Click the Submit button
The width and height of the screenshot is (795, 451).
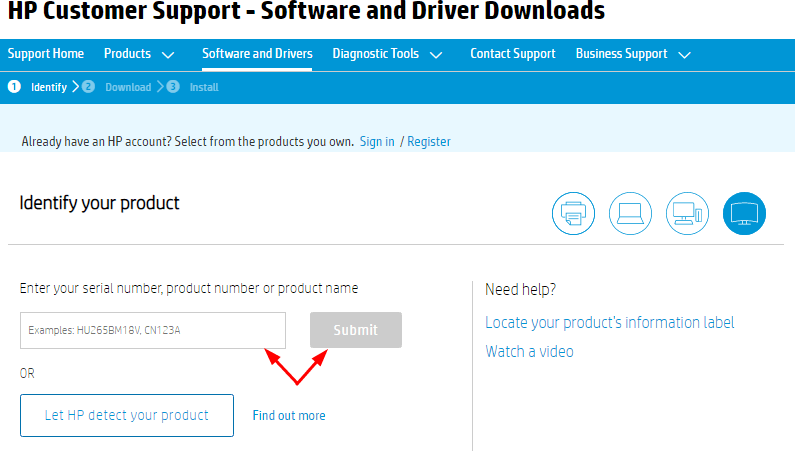pos(356,330)
